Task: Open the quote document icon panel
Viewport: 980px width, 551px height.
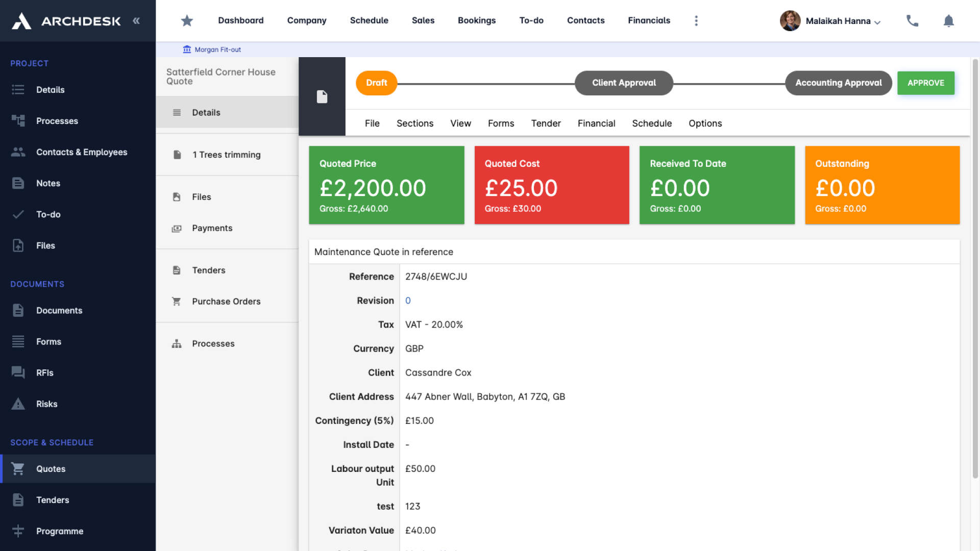Action: coord(322,97)
